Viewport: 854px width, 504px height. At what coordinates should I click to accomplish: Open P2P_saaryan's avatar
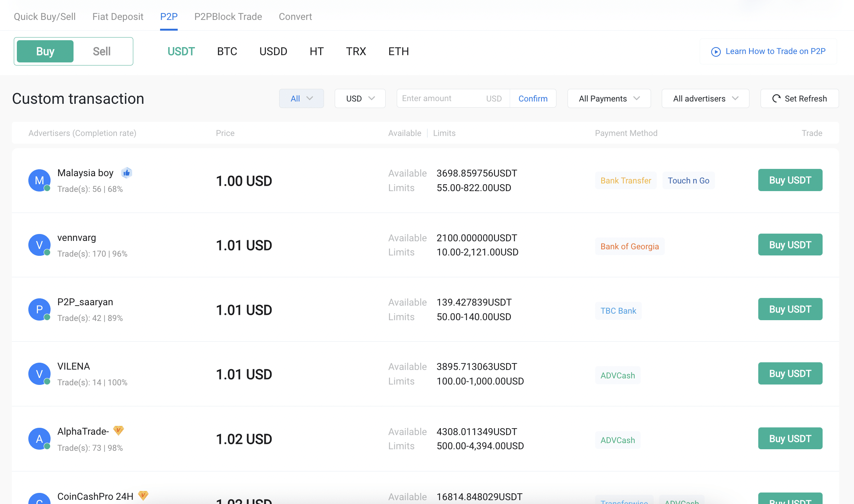coord(39,309)
